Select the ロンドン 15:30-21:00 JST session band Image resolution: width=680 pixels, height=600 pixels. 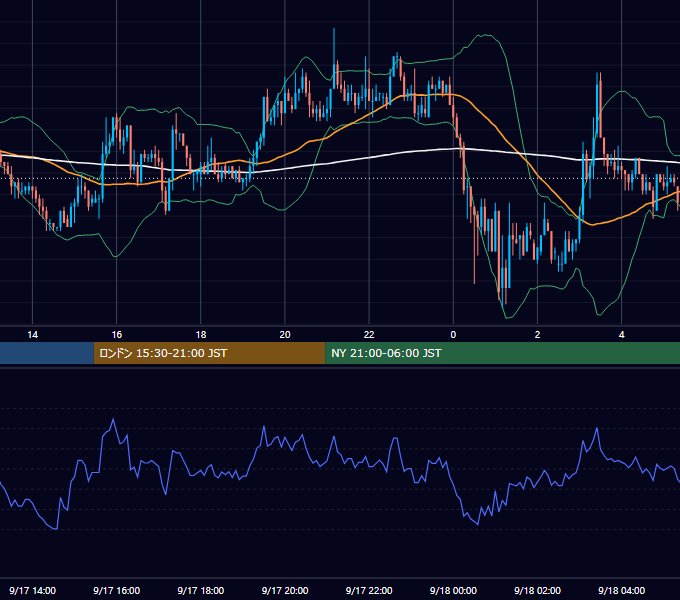coord(209,353)
